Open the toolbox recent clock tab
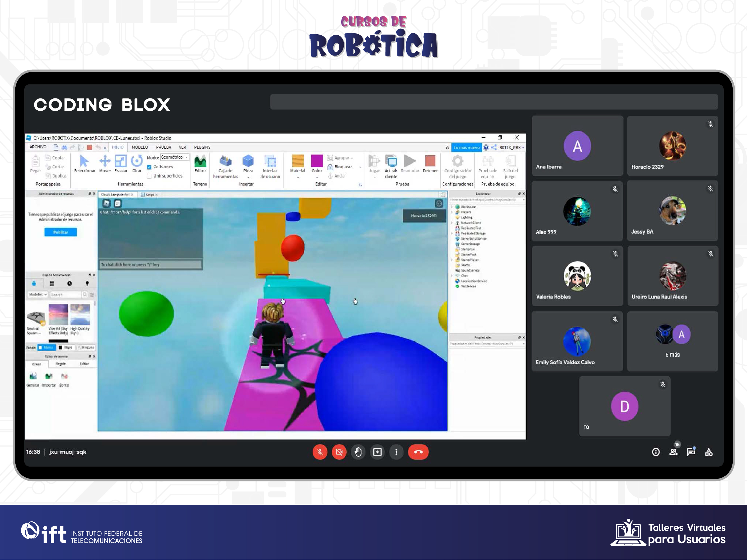The height and width of the screenshot is (560, 747). click(70, 284)
